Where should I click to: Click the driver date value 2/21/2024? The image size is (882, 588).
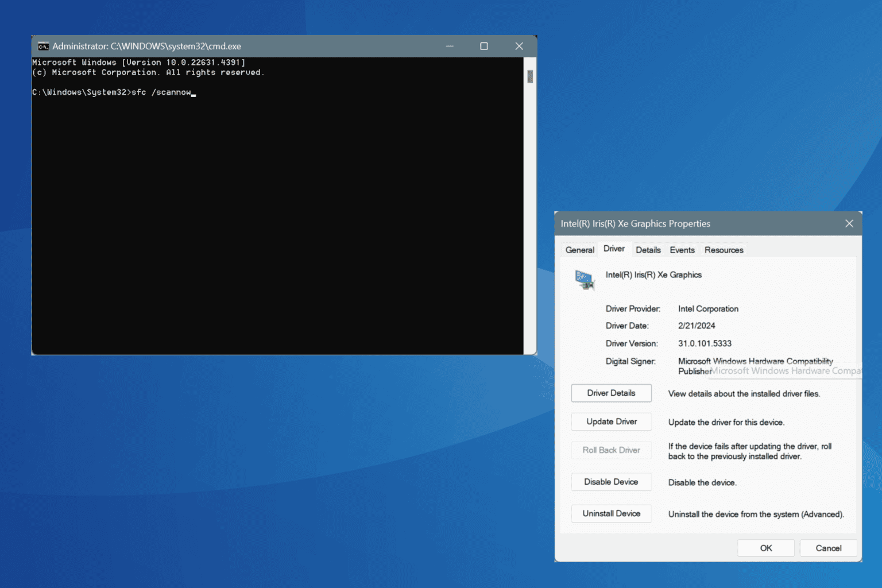(x=697, y=326)
